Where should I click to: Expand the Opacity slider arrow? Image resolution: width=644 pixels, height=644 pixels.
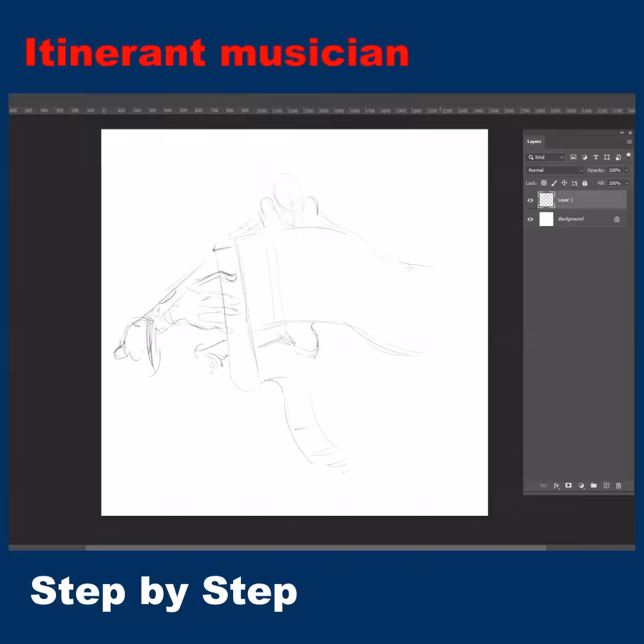coord(627,170)
